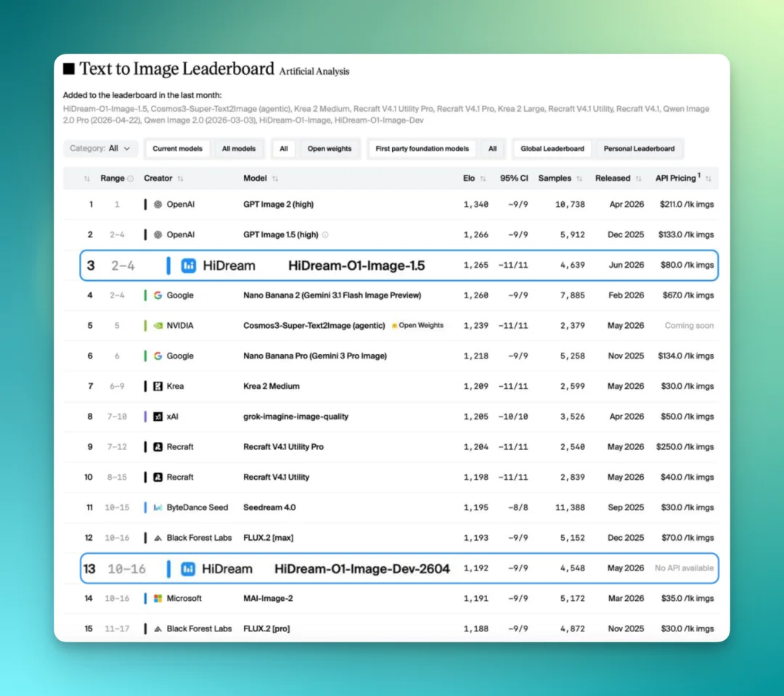The image size is (784, 696).
Task: Sort by Released column arrows
Action: 639,179
